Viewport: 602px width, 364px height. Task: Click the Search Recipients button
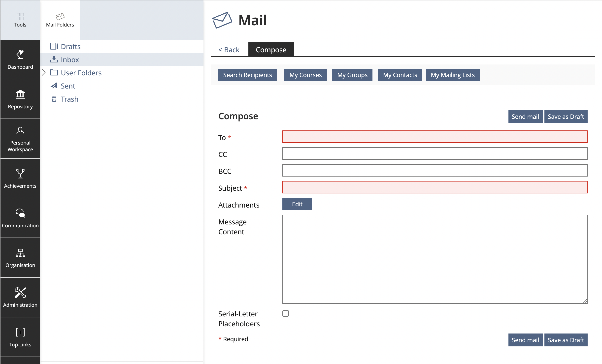tap(247, 75)
